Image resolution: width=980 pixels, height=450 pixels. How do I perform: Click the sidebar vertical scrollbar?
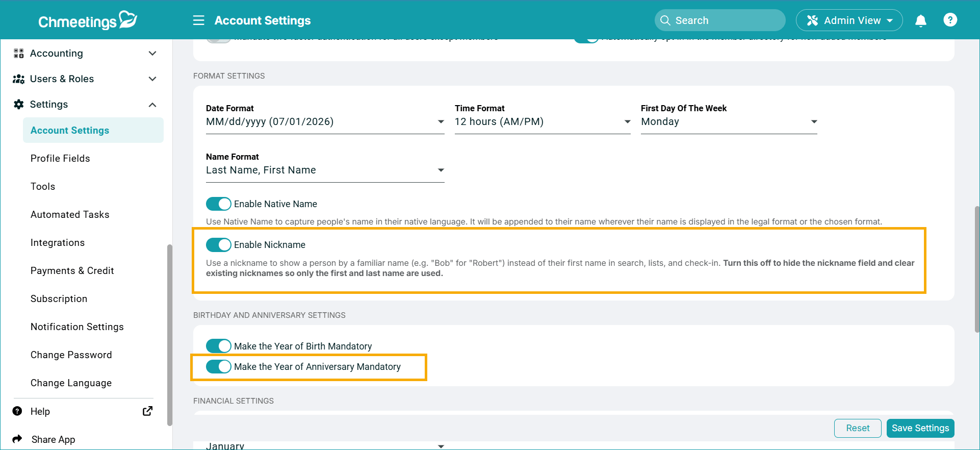(x=170, y=335)
